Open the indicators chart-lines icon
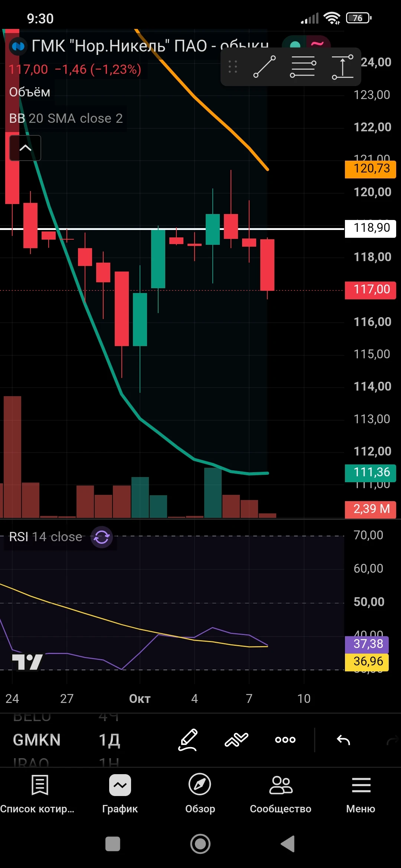Image resolution: width=401 pixels, height=868 pixels. (x=237, y=740)
